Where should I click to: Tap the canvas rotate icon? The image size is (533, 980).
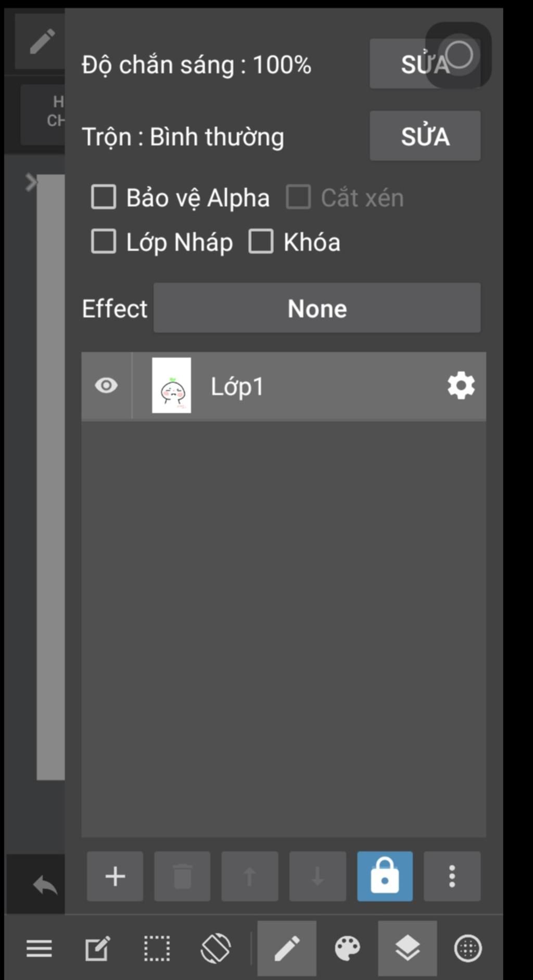[x=215, y=948]
